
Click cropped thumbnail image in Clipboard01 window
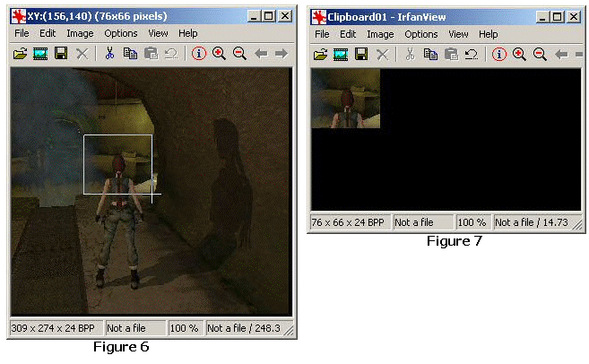(345, 99)
